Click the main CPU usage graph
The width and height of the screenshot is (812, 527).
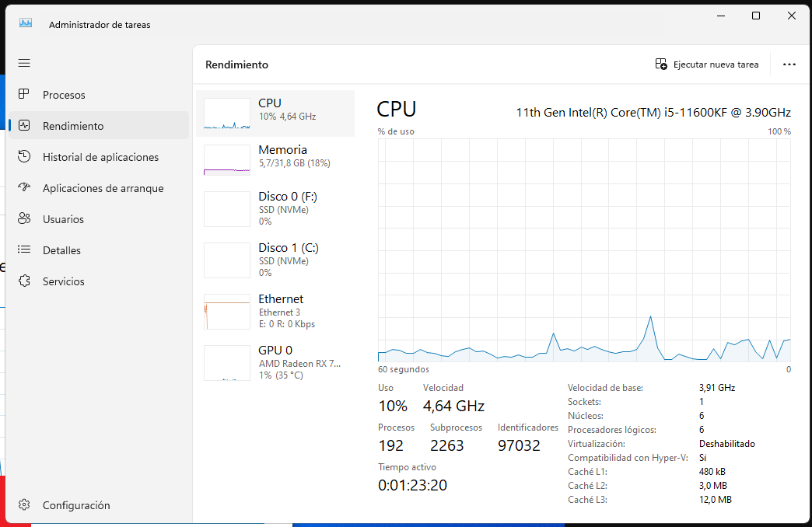[584, 250]
